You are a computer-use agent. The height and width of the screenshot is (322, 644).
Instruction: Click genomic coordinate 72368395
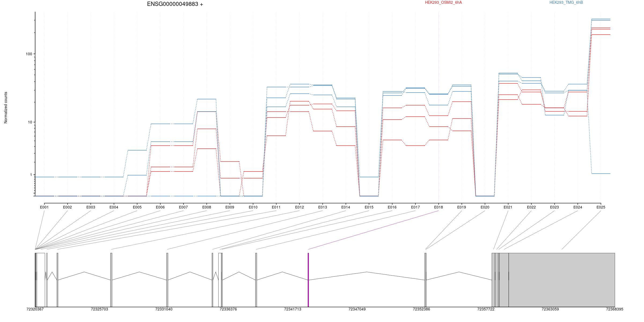[614, 309]
